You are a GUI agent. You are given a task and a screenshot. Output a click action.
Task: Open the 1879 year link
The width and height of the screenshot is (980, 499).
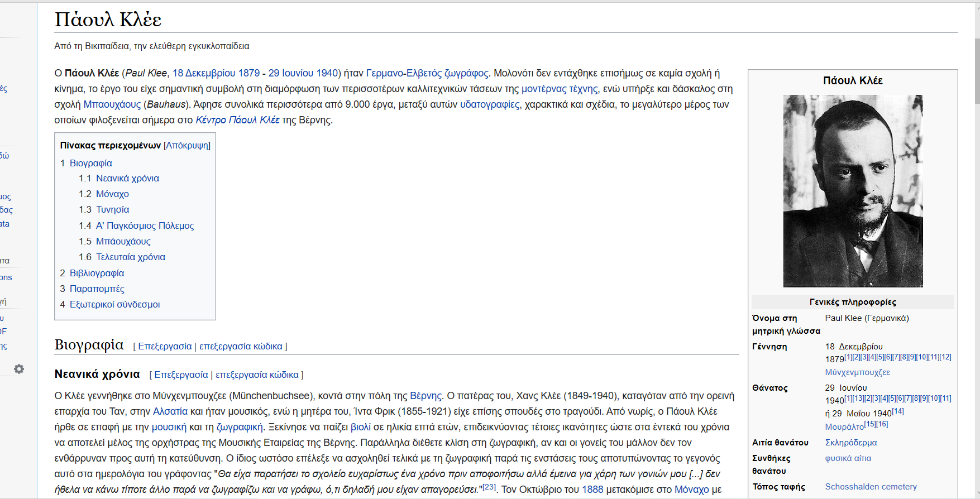pyautogui.click(x=249, y=73)
